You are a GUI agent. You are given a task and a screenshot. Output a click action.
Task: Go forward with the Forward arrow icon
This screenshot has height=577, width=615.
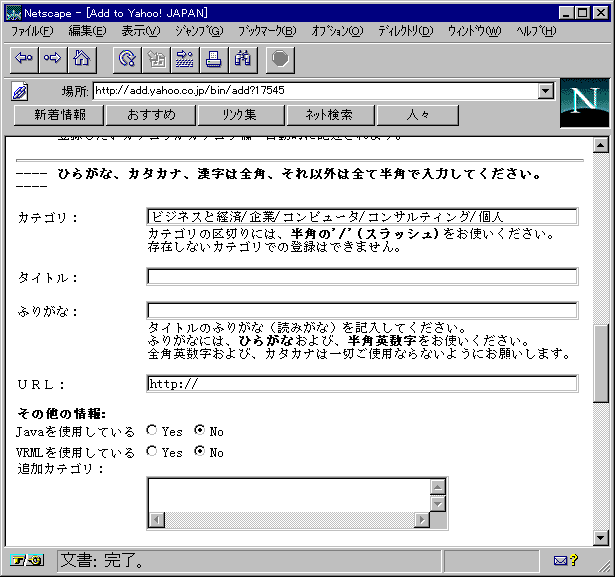(x=53, y=60)
